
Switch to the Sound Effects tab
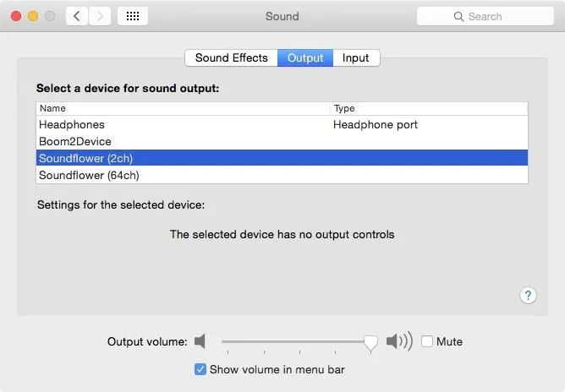click(232, 58)
